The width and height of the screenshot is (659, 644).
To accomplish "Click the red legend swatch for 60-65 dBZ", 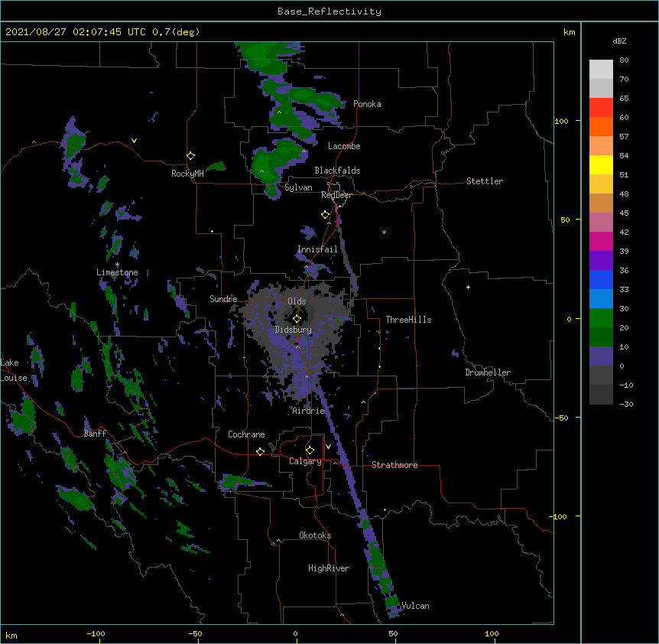I will click(x=601, y=108).
